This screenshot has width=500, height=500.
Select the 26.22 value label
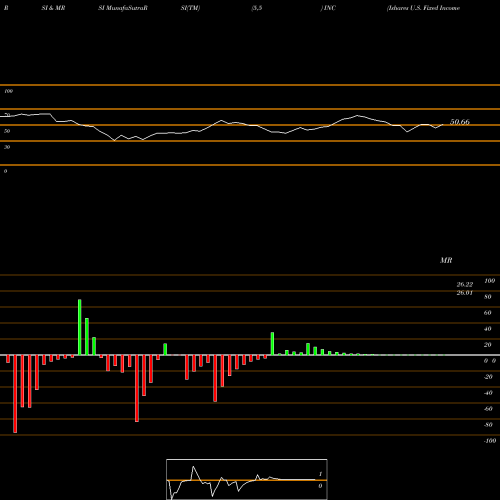coord(465,285)
